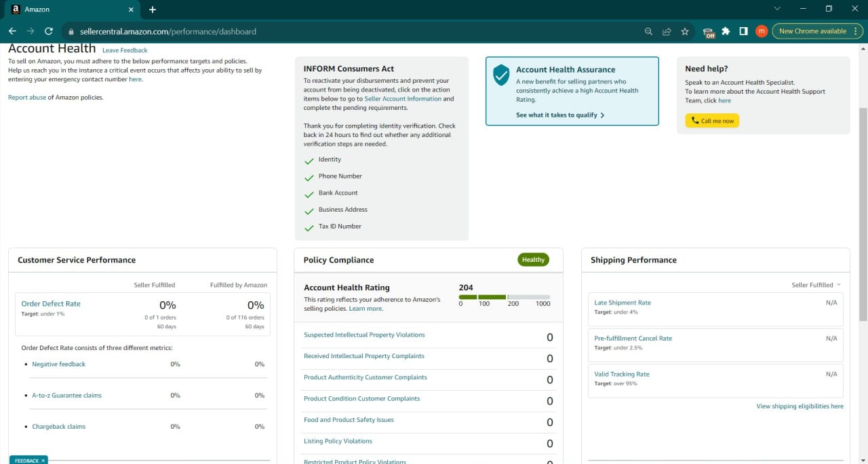Open Received Intellectual Property Complaints
The width and height of the screenshot is (868, 464).
tap(364, 356)
